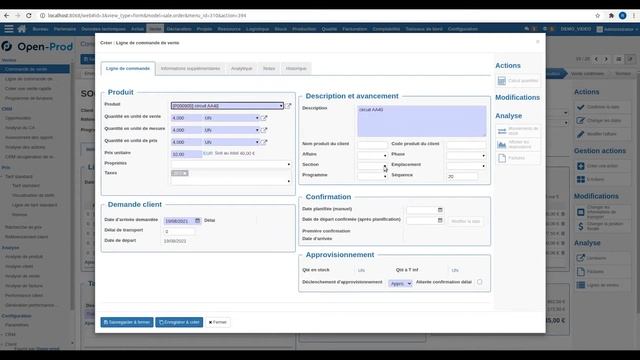Click Code produit du client field
Viewport: 640px width, 360px height.
click(466, 145)
